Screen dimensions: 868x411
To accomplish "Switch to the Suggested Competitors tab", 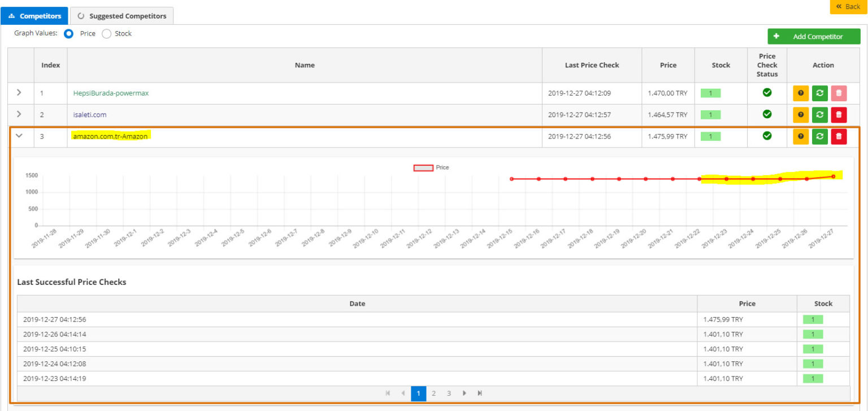I will tap(122, 16).
